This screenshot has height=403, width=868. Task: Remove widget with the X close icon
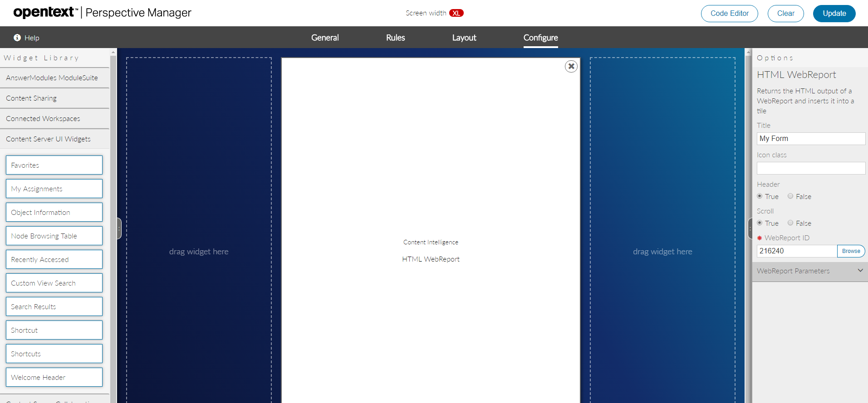(x=571, y=66)
